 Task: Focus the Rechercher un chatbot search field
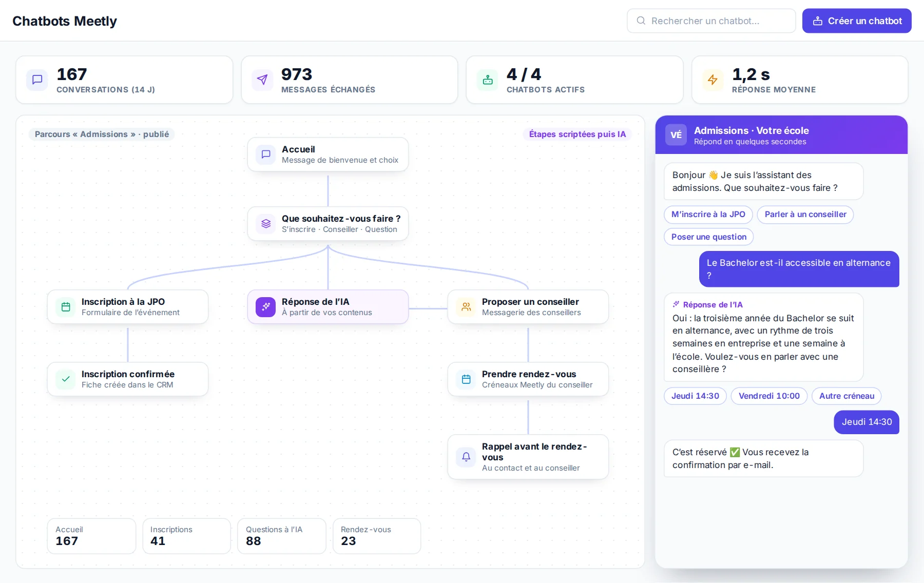click(x=711, y=21)
